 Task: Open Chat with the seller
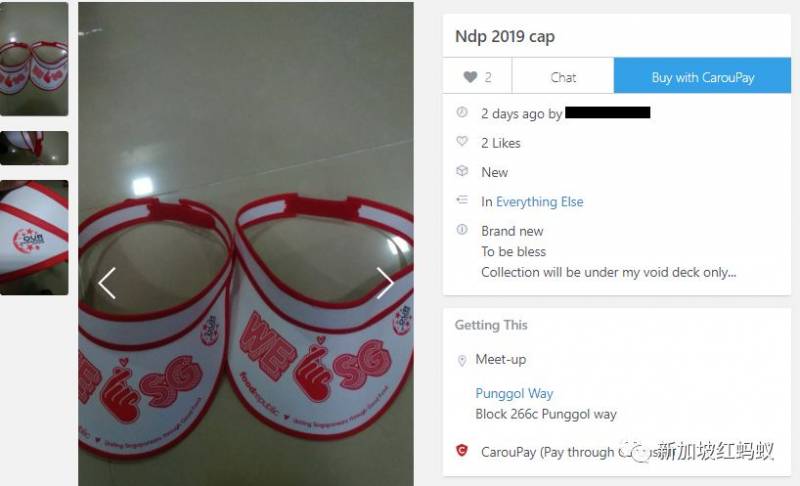[x=563, y=77]
